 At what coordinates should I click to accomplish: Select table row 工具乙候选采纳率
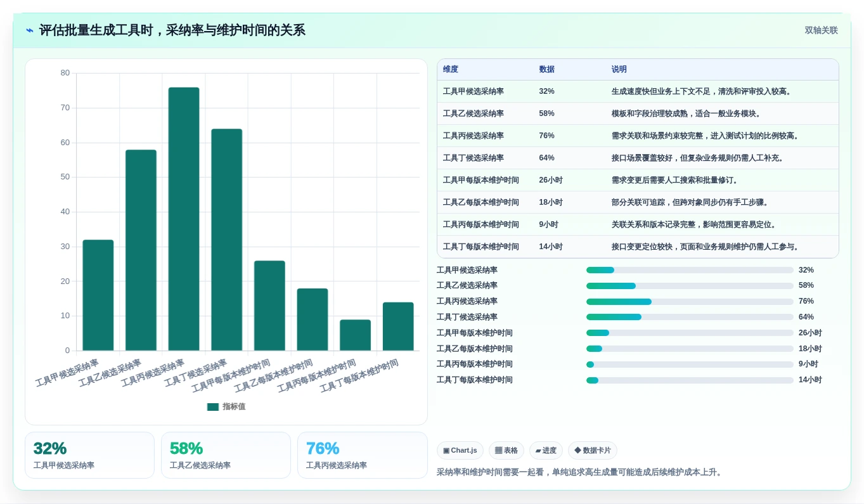[x=638, y=114]
